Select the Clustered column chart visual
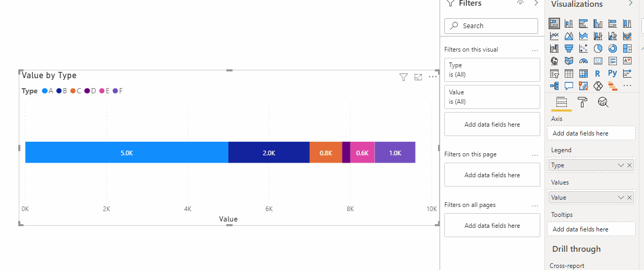 click(x=598, y=23)
